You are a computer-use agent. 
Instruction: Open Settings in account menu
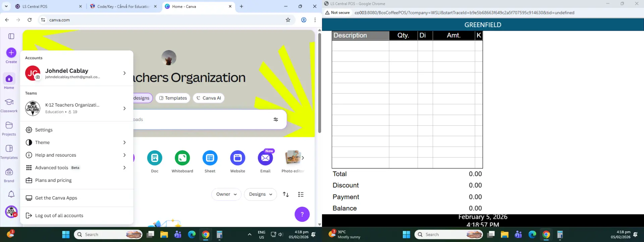[77, 130]
